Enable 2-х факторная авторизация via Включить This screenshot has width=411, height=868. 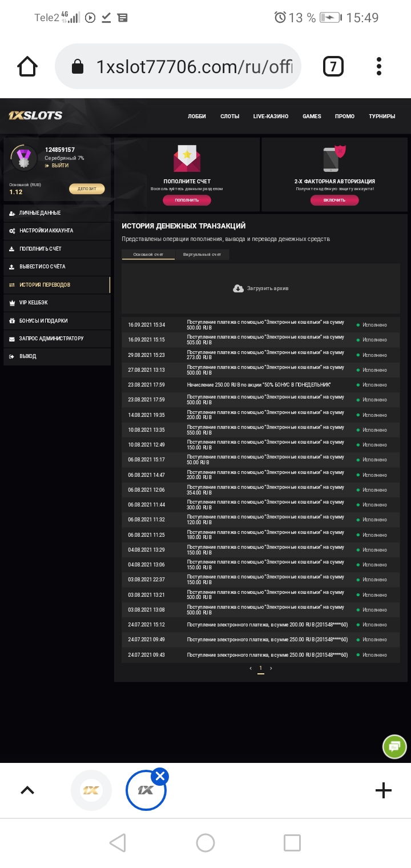pos(335,200)
